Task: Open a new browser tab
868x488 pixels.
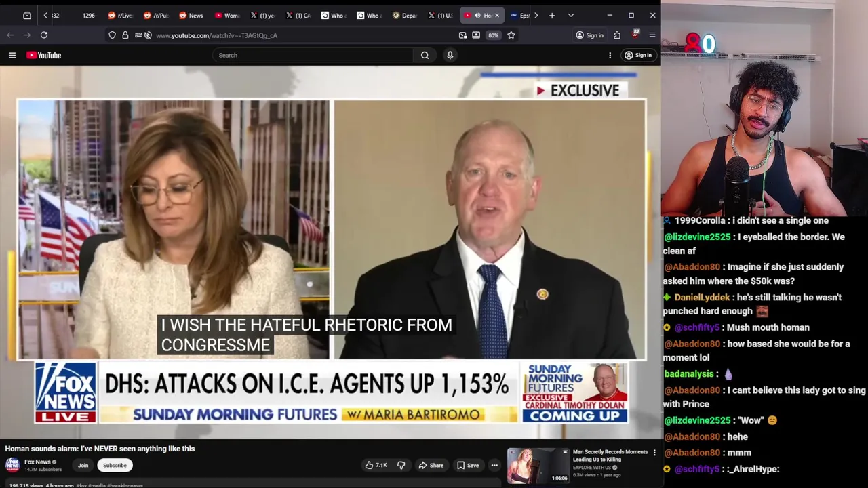Action: 552,15
